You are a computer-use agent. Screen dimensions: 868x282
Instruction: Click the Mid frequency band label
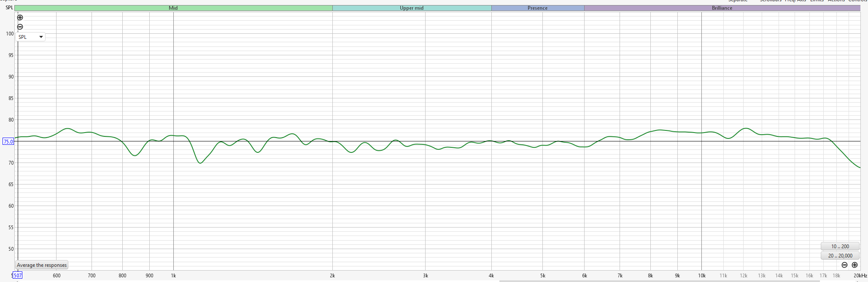[x=173, y=8]
